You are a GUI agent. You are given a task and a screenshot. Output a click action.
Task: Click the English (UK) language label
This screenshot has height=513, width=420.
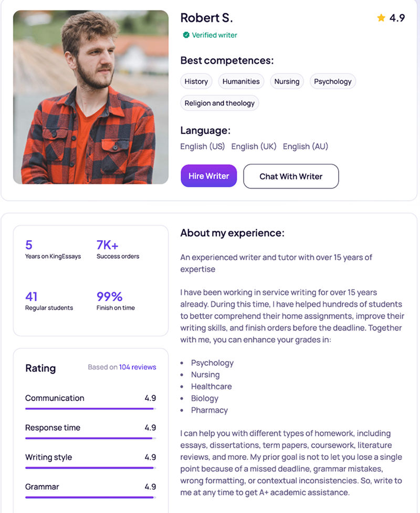click(254, 147)
